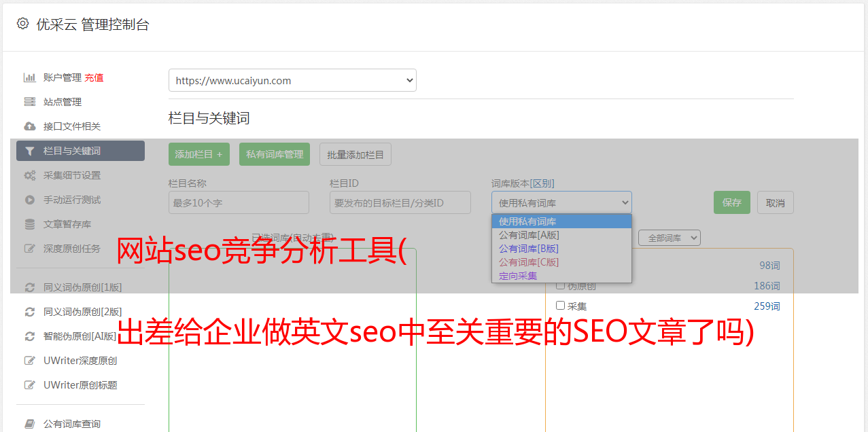Select 公有词库[C版] option
868x432 pixels.
point(561,262)
